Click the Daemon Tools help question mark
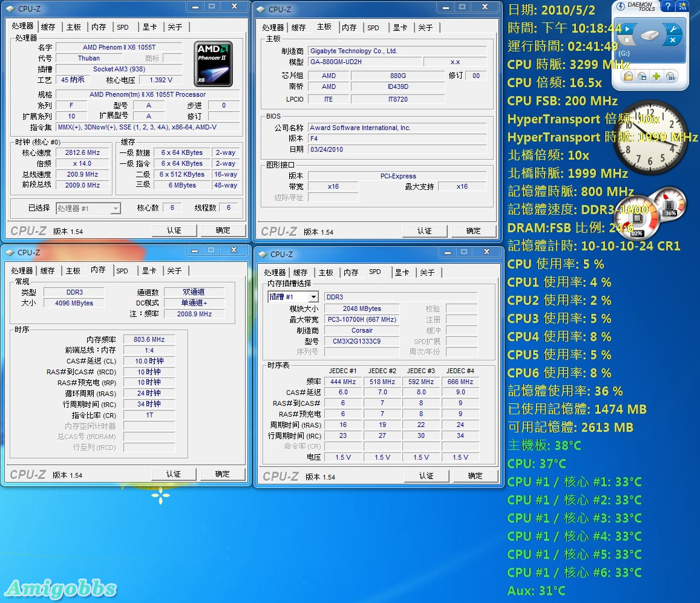Image resolution: width=700 pixels, height=603 pixels. pos(667,7)
